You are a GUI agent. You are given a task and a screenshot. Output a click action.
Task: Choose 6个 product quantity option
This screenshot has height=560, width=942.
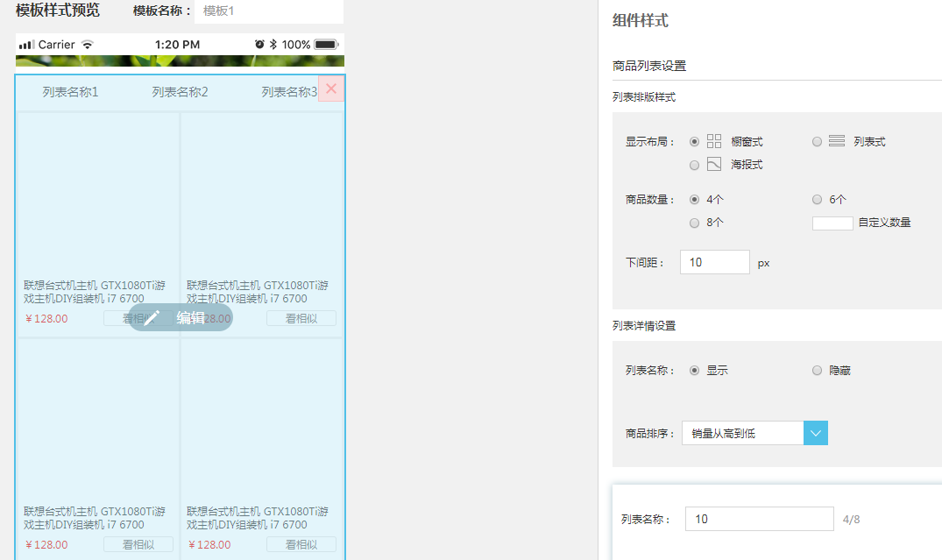pyautogui.click(x=817, y=200)
